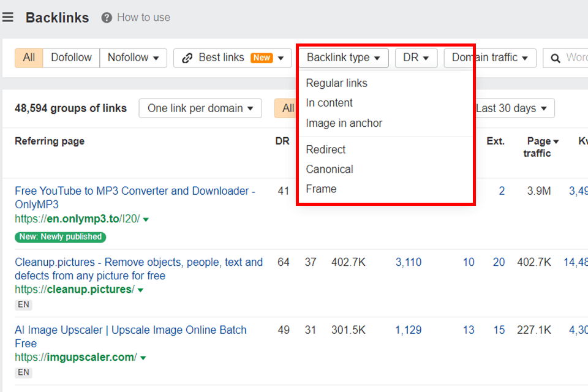Select Redirect backlink type

point(325,149)
